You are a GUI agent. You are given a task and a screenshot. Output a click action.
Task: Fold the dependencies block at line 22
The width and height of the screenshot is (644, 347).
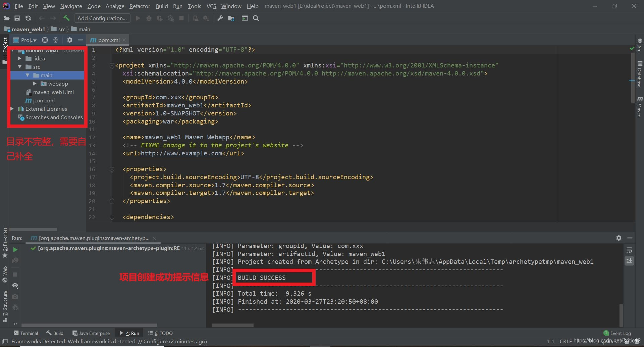click(x=112, y=217)
